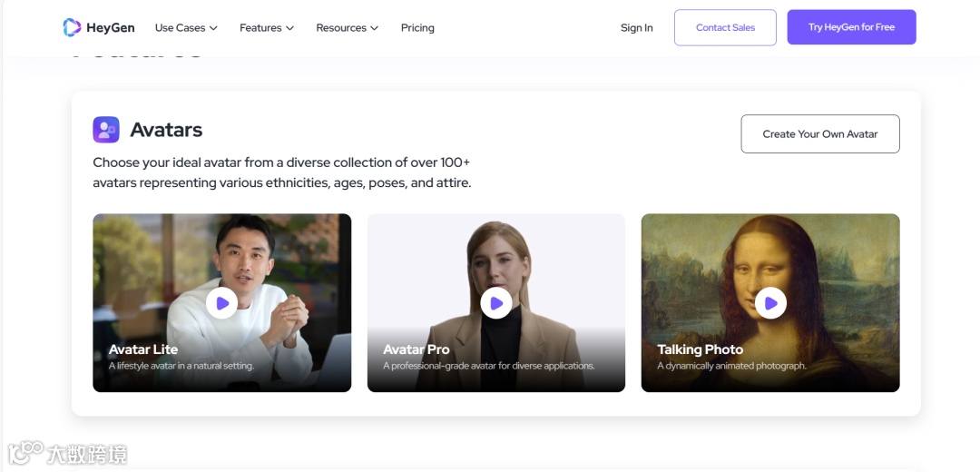The width and height of the screenshot is (980, 472).
Task: Click 'A dynamically animated photograph.' caption
Action: (x=732, y=366)
